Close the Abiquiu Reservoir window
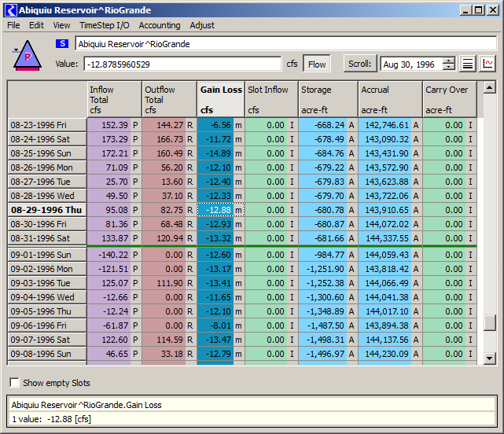The width and height of the screenshot is (504, 434). click(493, 10)
